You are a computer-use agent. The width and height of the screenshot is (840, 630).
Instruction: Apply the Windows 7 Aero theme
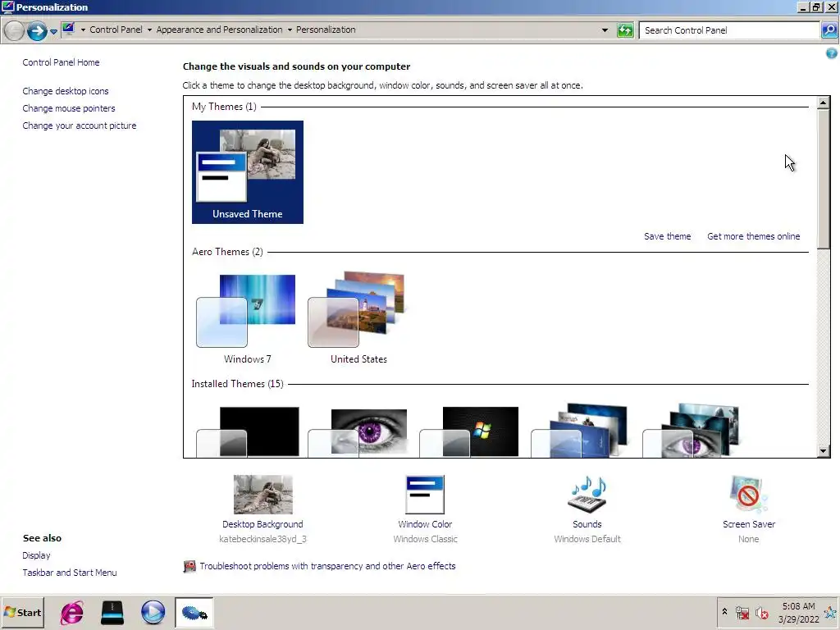(247, 319)
